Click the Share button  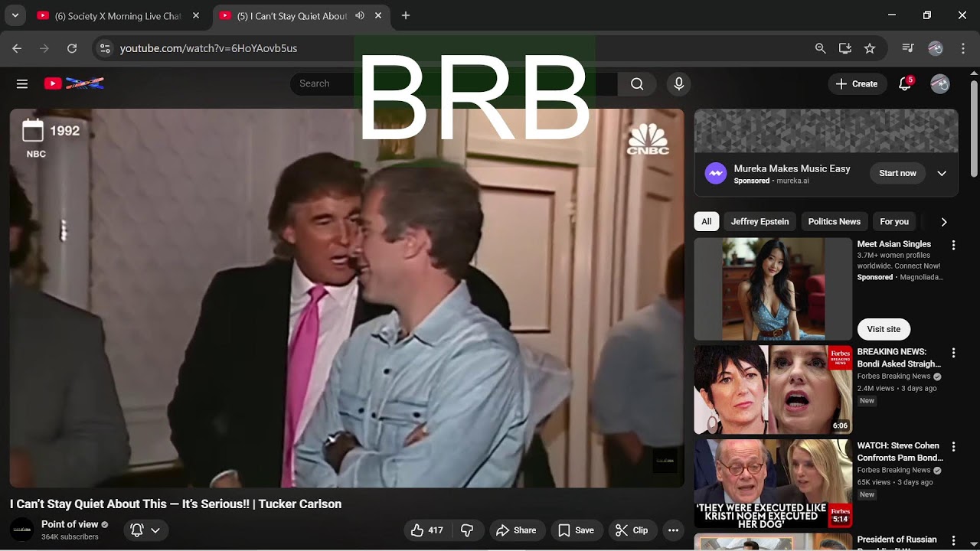click(x=517, y=530)
